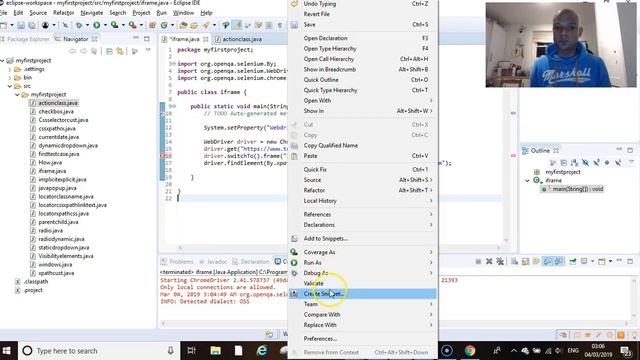Choose Undo Typing
640x360 pixels.
(362, 4)
